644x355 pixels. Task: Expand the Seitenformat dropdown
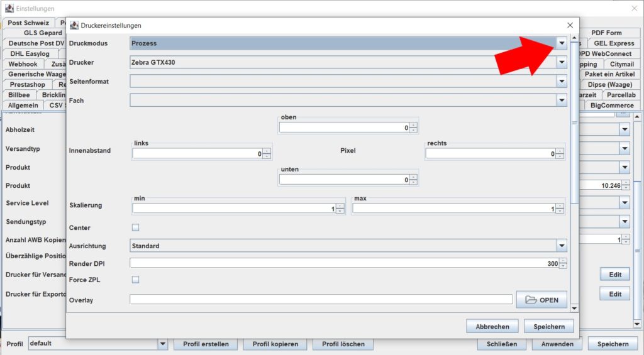[x=562, y=81]
